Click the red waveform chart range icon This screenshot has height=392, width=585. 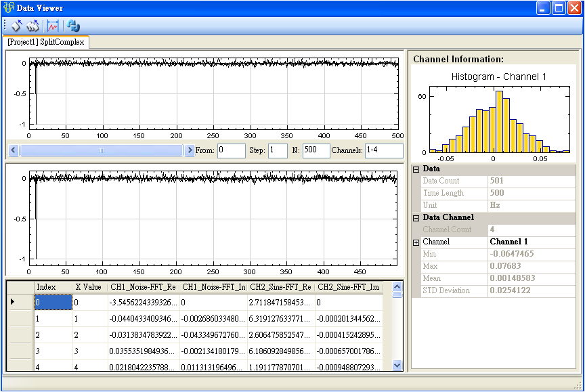pyautogui.click(x=53, y=26)
